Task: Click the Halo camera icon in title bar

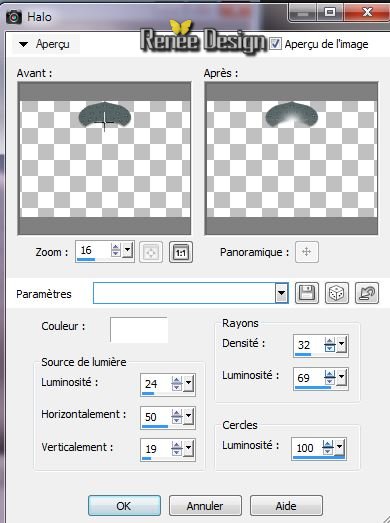Action: click(x=14, y=16)
